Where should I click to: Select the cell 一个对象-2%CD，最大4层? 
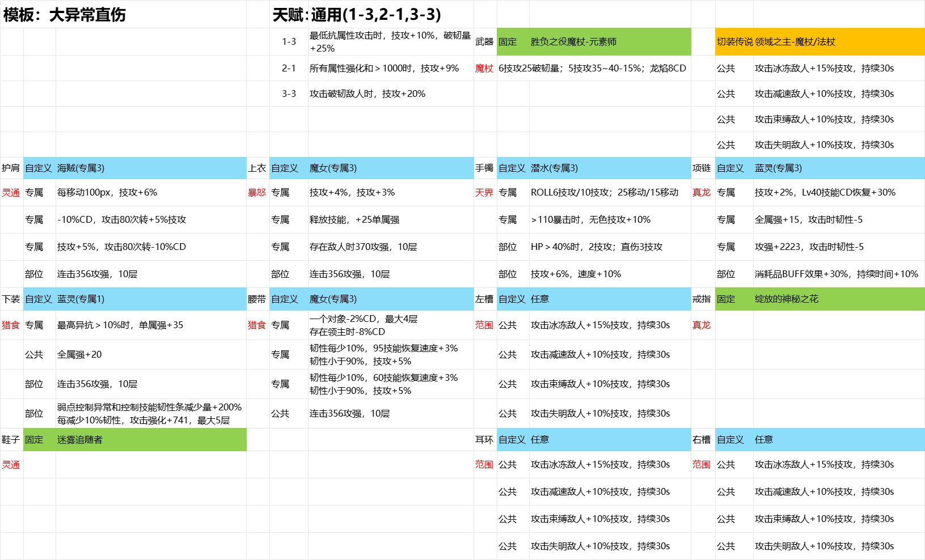coord(391,325)
